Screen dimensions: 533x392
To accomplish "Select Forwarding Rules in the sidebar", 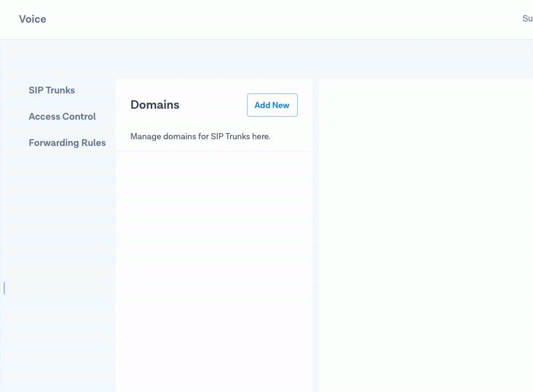I will [67, 143].
